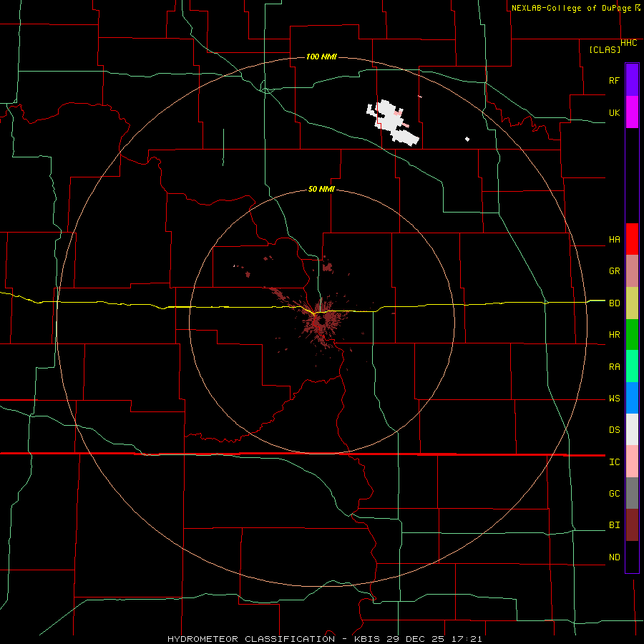The image size is (644, 644).
Task: Click the biological echo cluster at radar center
Action: 323,321
